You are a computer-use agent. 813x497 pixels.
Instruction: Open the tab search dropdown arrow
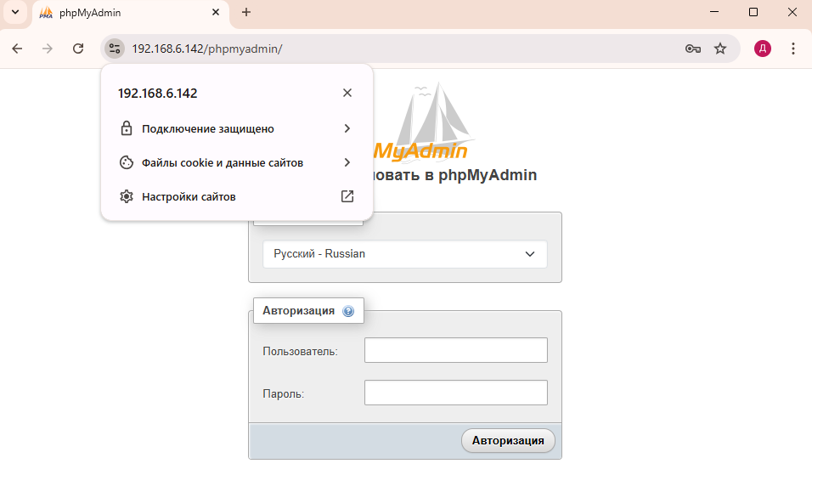click(x=15, y=12)
